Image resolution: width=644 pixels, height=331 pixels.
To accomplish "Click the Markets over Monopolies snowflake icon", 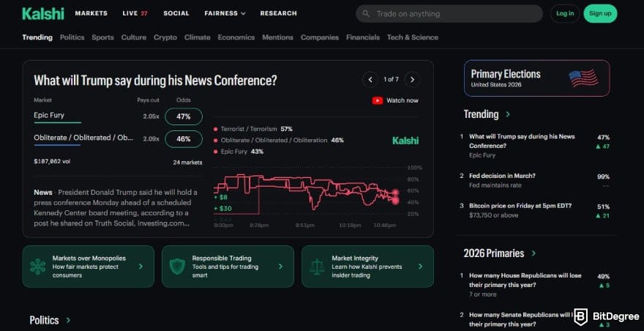I will click(38, 267).
